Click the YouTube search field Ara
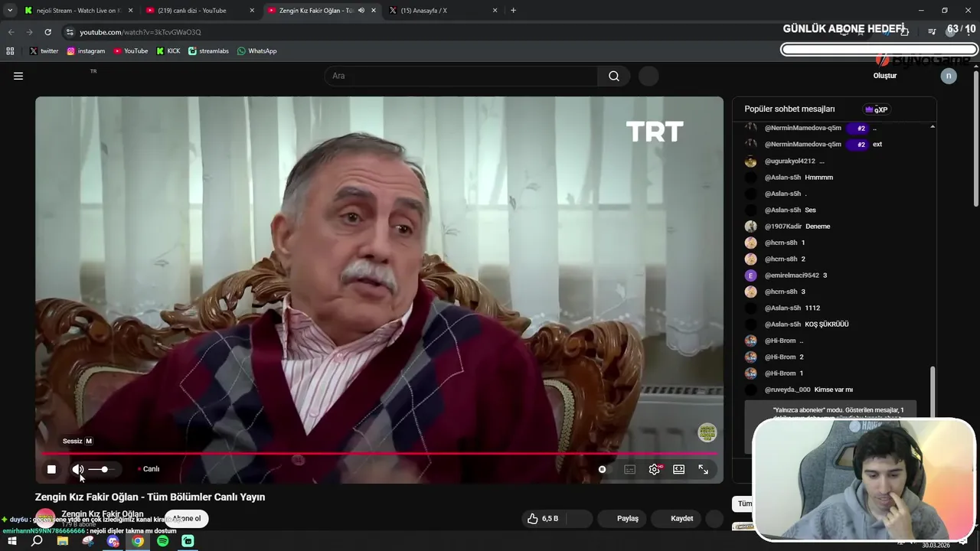The height and width of the screenshot is (551, 980). (x=462, y=76)
